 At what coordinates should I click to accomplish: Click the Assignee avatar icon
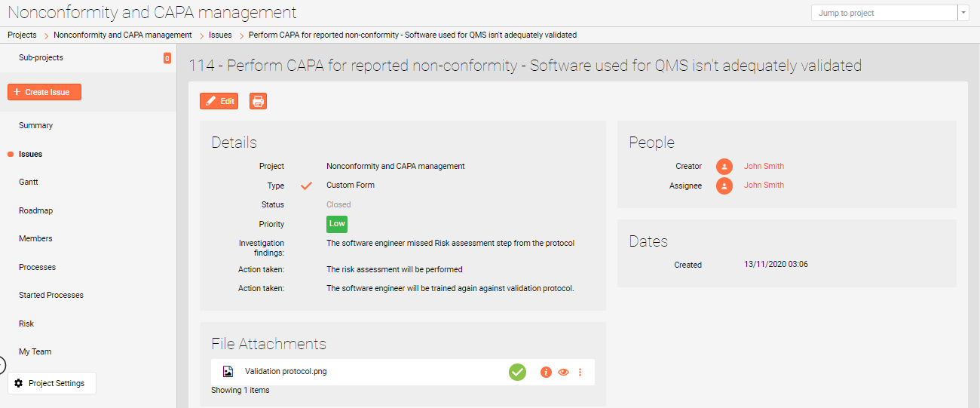[724, 186]
